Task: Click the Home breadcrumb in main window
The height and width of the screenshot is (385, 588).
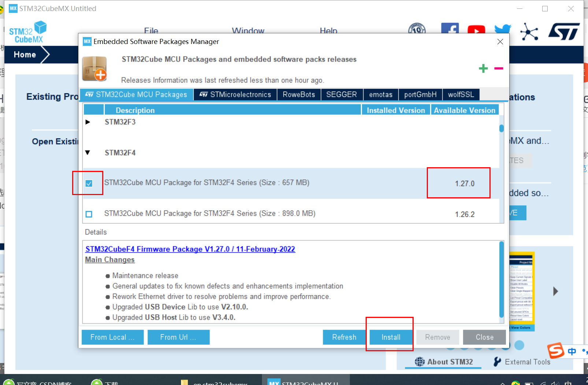Action: pyautogui.click(x=25, y=55)
